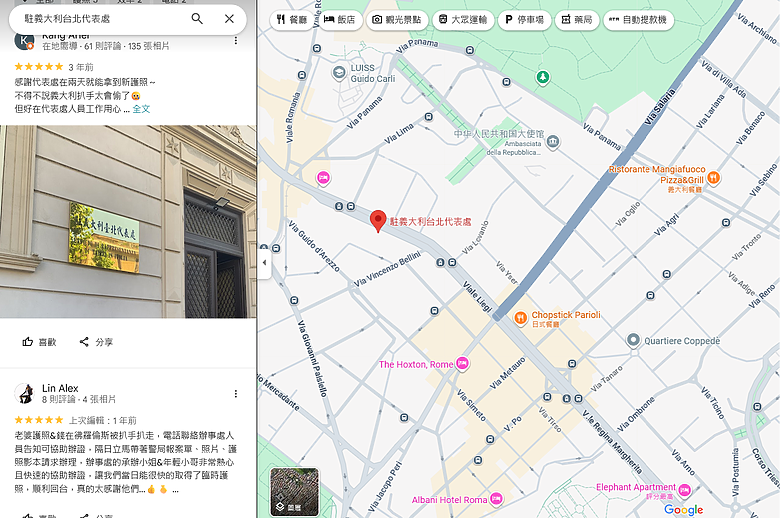The height and width of the screenshot is (518, 780).
Task: Select the 飯店 hotels filter chip
Action: click(x=340, y=20)
